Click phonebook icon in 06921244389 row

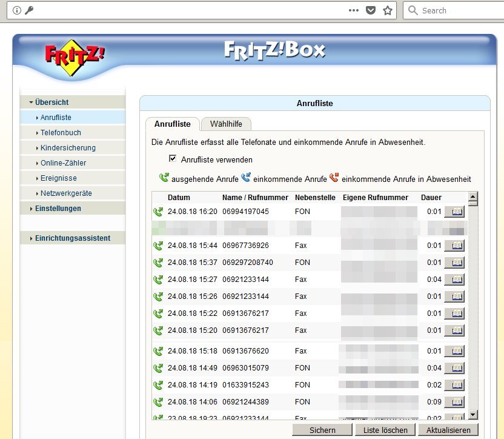(x=454, y=402)
